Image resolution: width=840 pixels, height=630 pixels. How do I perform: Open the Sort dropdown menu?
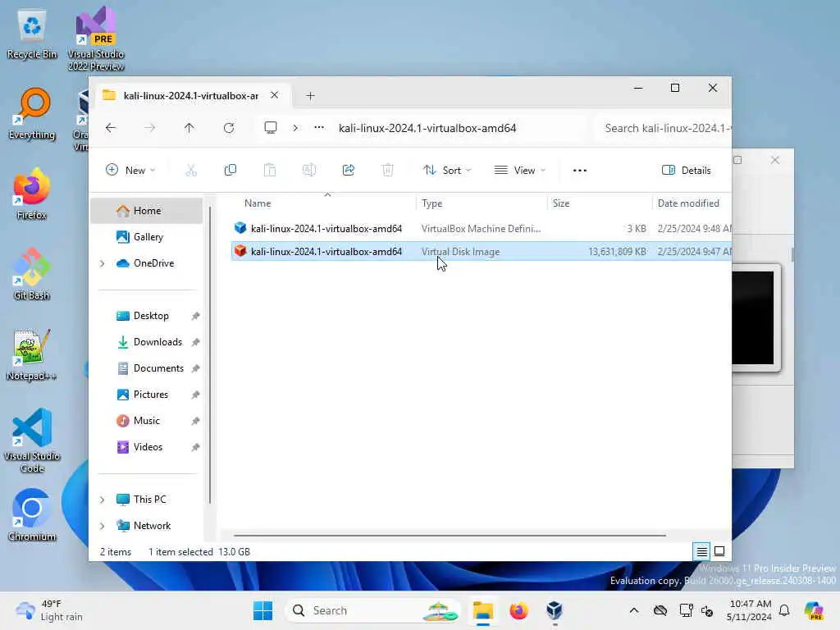tap(447, 171)
